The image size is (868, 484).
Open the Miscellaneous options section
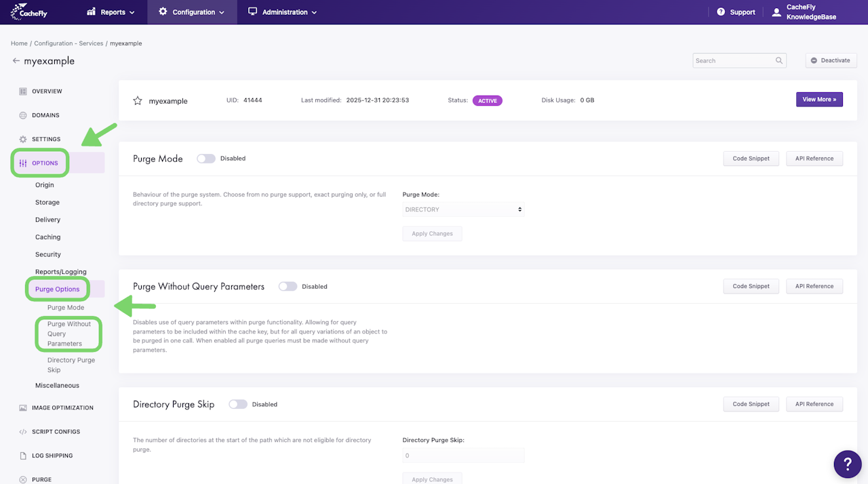click(x=57, y=386)
